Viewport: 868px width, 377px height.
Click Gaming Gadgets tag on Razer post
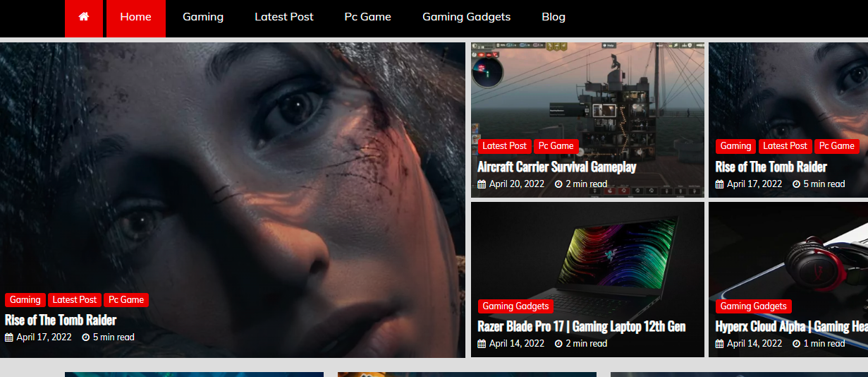(x=515, y=306)
